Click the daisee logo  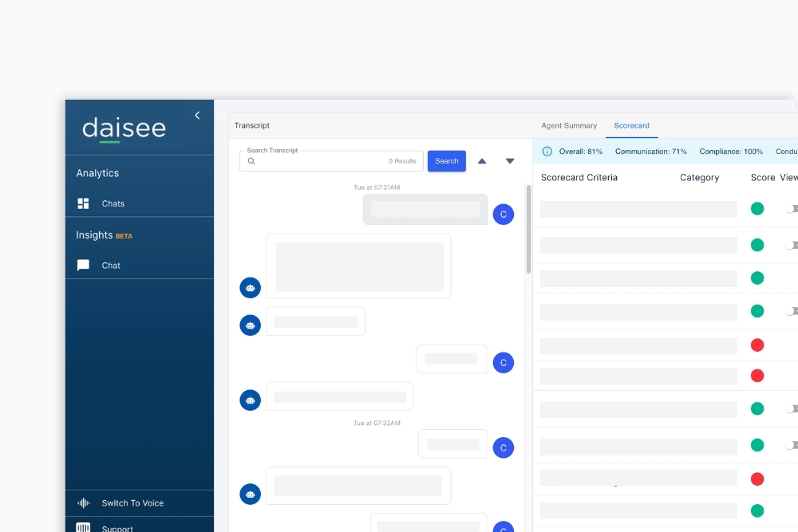[124, 129]
